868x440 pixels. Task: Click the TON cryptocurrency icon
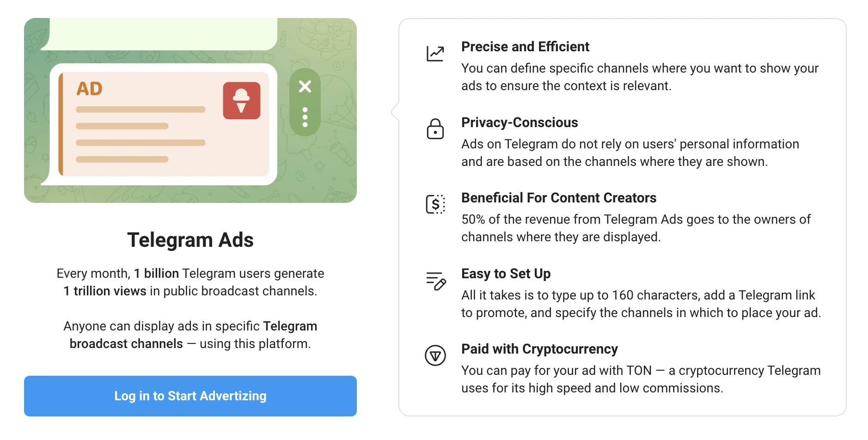coord(435,355)
